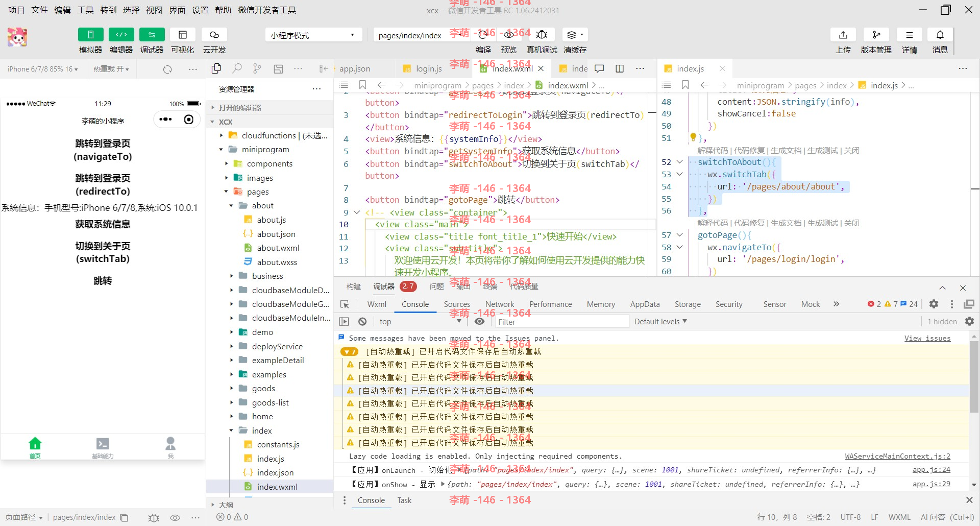Tap the 获取系统信息 button in the simulator
980x526 pixels.
pyautogui.click(x=103, y=224)
